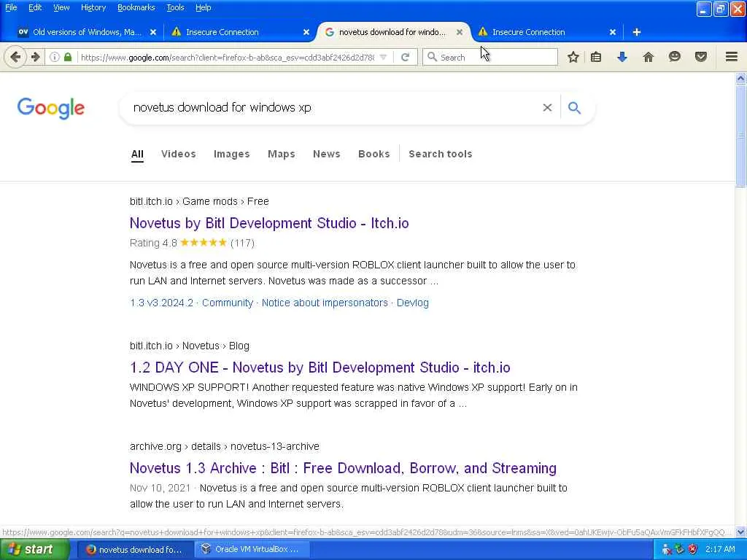This screenshot has width=747, height=560.
Task: Save page to Pocket
Action: [701, 57]
